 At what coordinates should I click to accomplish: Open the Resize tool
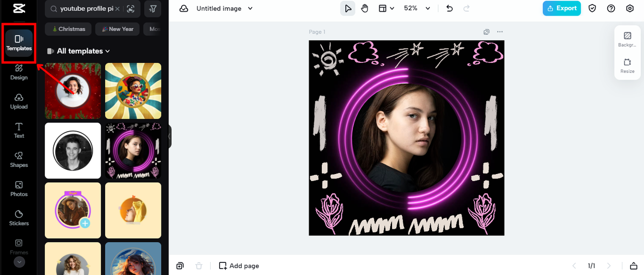[627, 66]
